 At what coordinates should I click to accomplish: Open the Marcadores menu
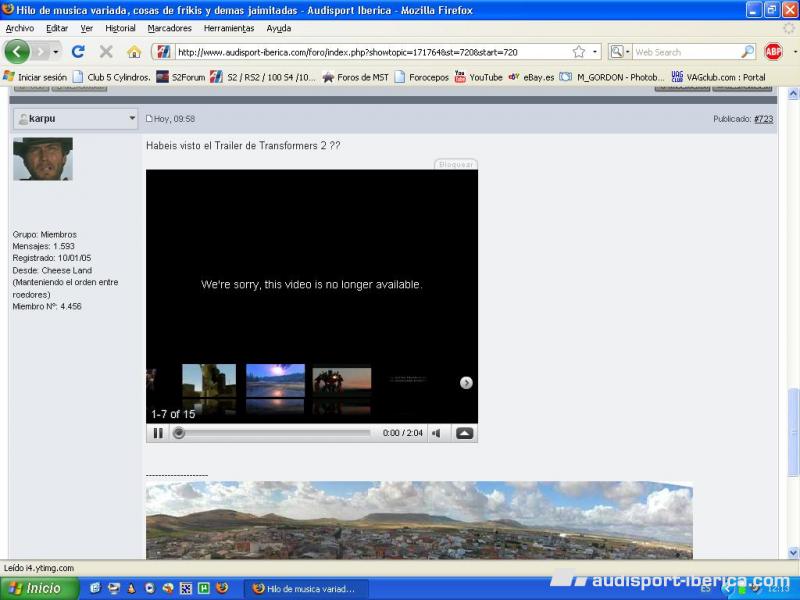(169, 28)
